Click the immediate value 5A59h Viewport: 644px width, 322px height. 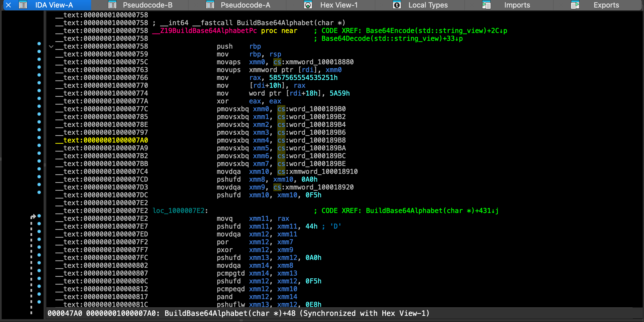[x=340, y=93]
